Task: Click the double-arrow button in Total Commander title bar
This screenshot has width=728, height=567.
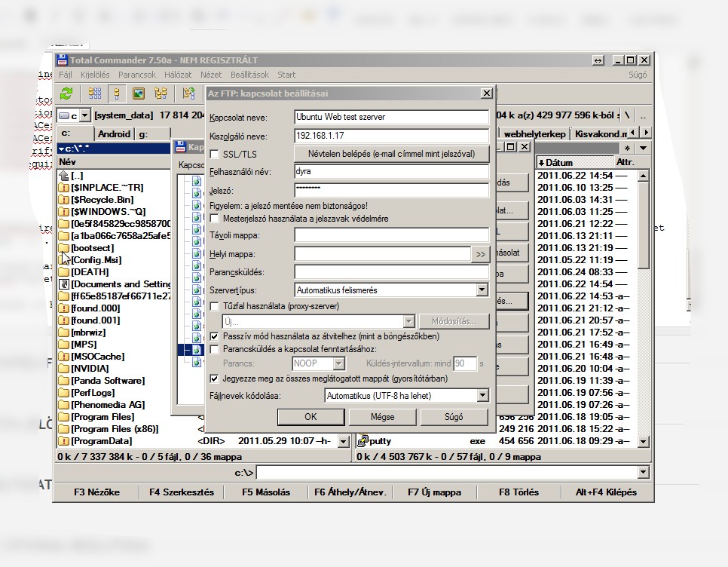Action: (x=598, y=60)
